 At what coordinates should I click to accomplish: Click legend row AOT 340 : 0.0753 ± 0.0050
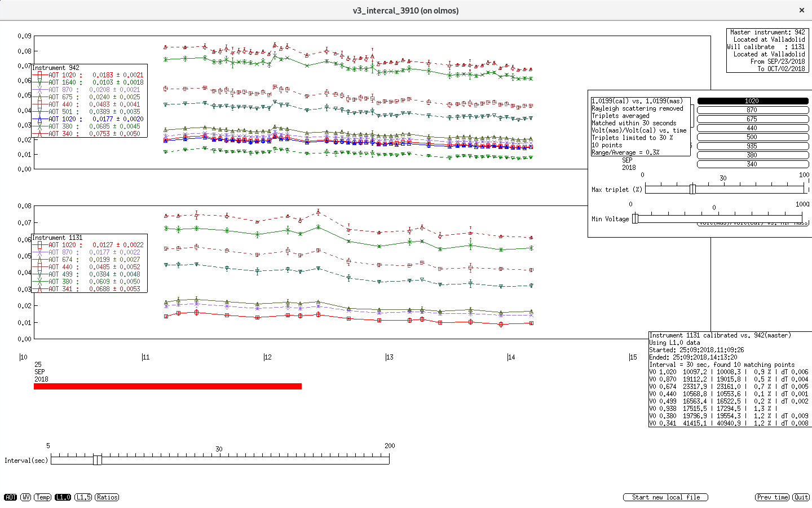(x=89, y=134)
